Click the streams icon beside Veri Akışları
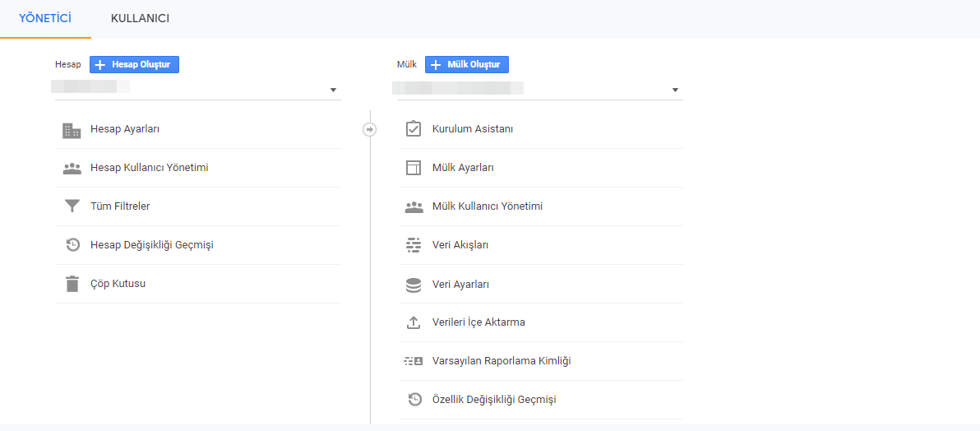The height and width of the screenshot is (431, 980). pyautogui.click(x=413, y=245)
